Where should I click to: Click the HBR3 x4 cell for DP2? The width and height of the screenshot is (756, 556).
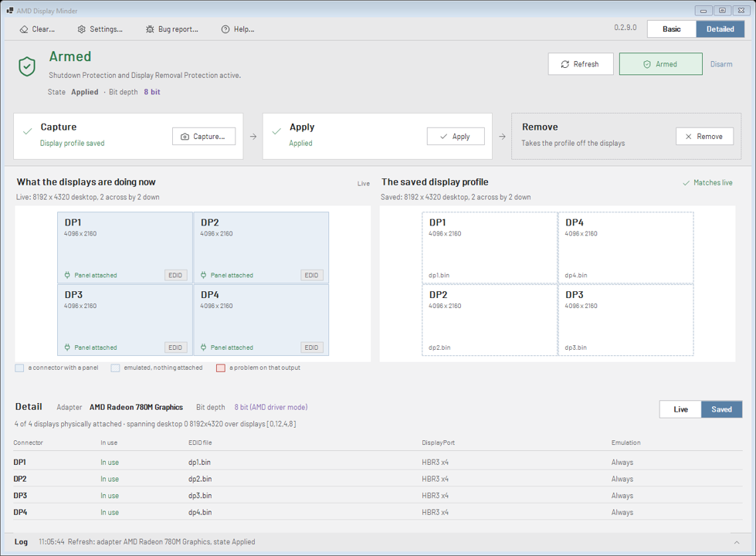pos(435,480)
